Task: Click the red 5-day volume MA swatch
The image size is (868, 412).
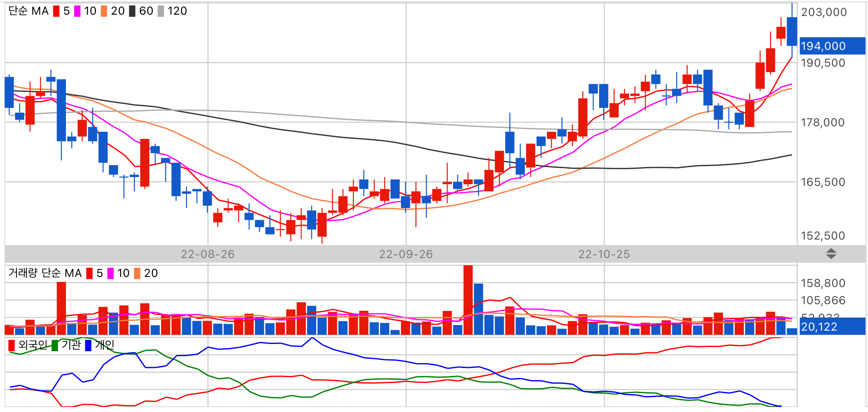Action: 89,274
